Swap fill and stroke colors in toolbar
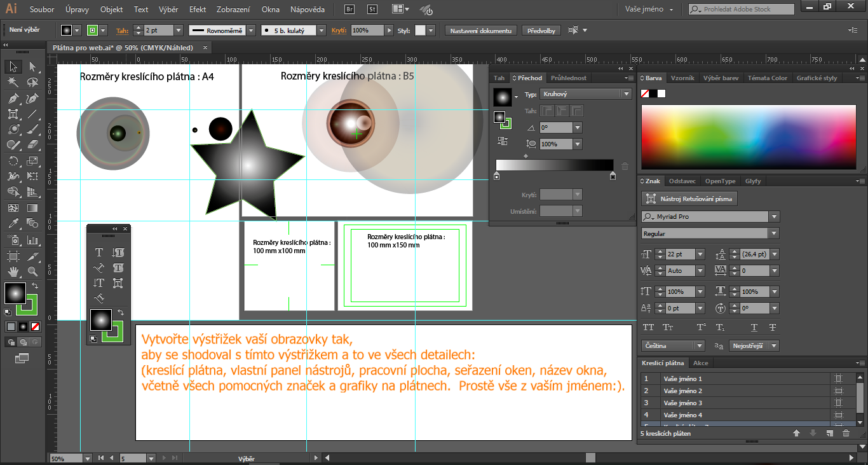The image size is (868, 465). click(34, 286)
